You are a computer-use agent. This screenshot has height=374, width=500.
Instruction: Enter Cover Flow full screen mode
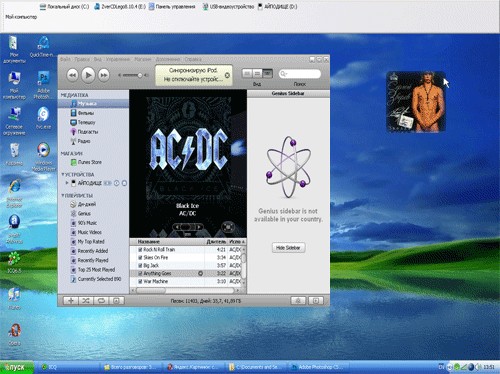[228, 227]
